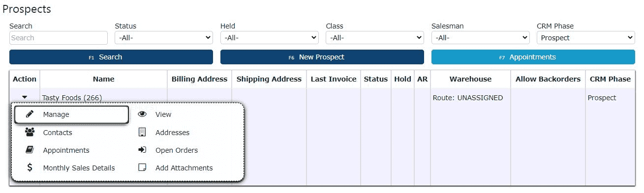This screenshot has height=193, width=644.
Task: Open the Salesman filter dropdown
Action: [480, 38]
